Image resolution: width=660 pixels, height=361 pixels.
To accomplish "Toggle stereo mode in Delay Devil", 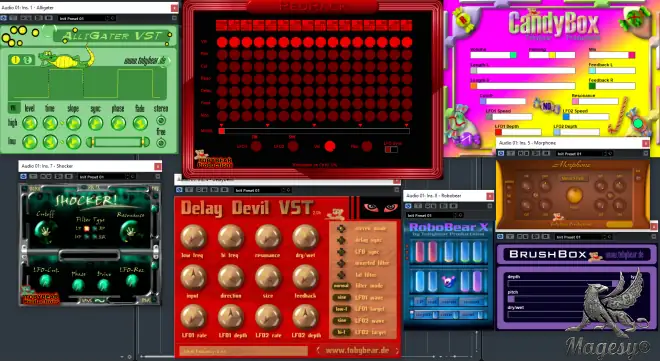I will click(341, 228).
